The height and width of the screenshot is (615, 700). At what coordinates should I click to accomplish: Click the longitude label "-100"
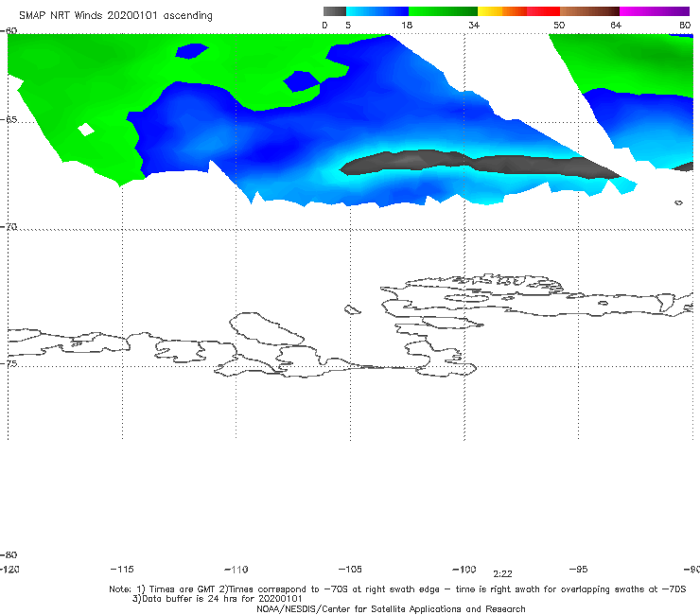464,570
